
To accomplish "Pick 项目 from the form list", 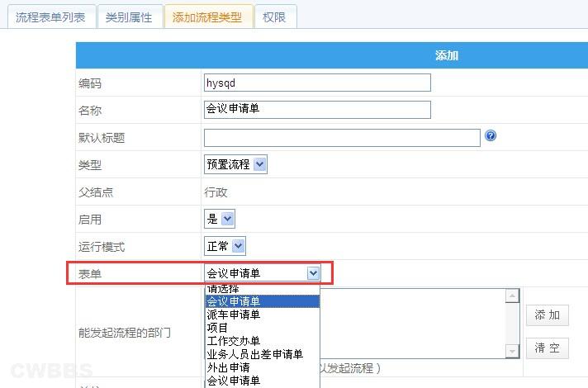I will click(263, 328).
